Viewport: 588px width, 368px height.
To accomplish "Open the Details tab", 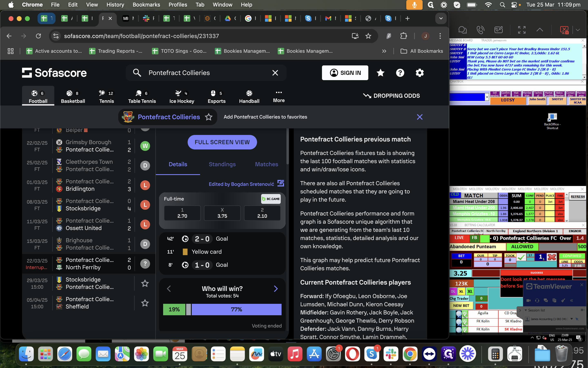I will 178,164.
